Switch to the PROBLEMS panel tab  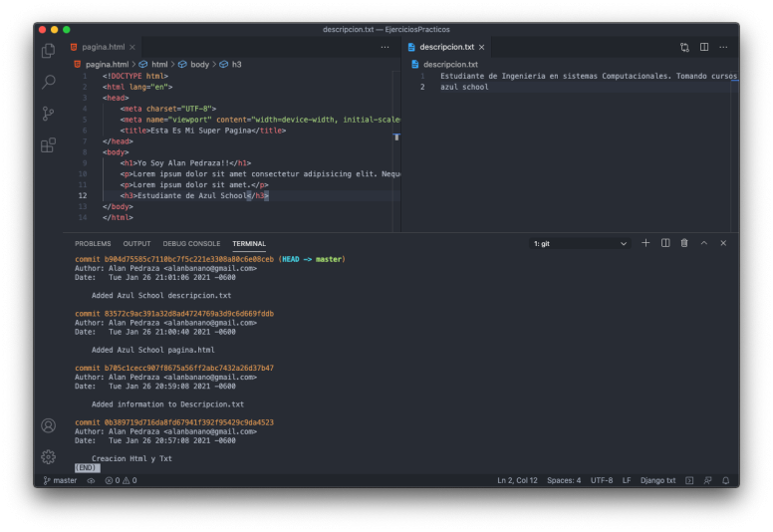pyautogui.click(x=93, y=243)
